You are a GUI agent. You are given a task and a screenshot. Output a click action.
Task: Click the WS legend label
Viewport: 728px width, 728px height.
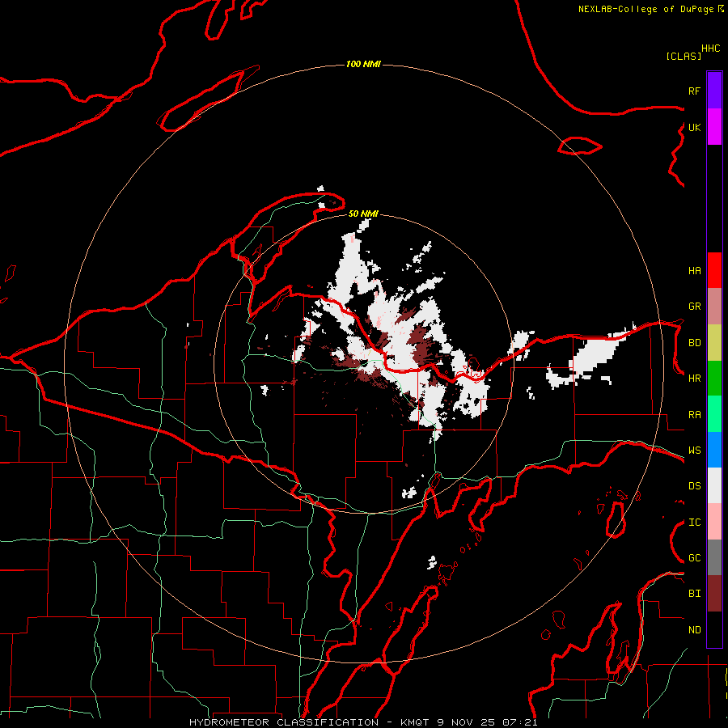(x=694, y=451)
